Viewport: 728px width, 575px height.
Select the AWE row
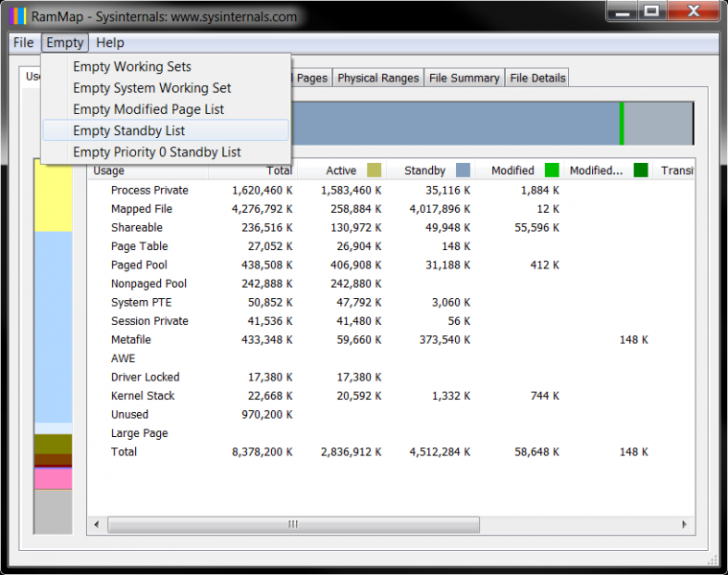tap(391, 358)
